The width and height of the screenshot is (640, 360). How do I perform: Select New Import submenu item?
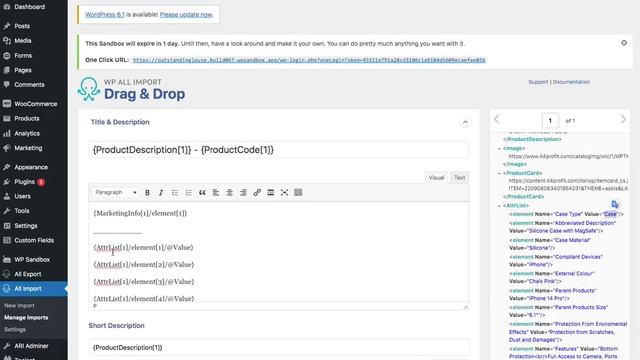[19, 306]
